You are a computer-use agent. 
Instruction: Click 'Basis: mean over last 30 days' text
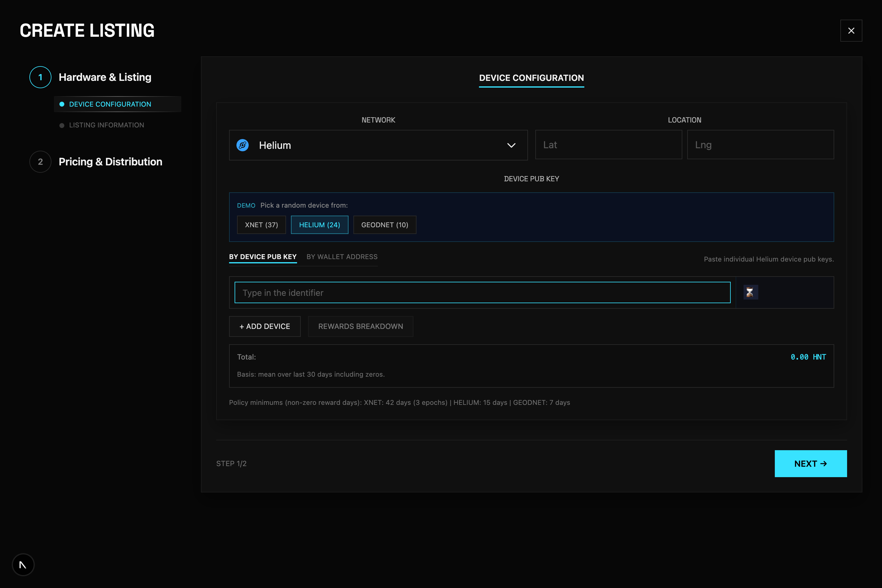click(311, 374)
